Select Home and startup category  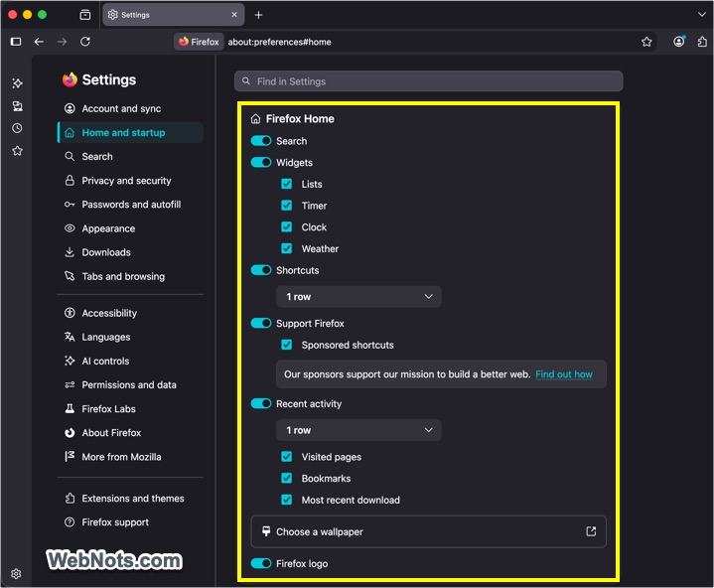point(130,132)
